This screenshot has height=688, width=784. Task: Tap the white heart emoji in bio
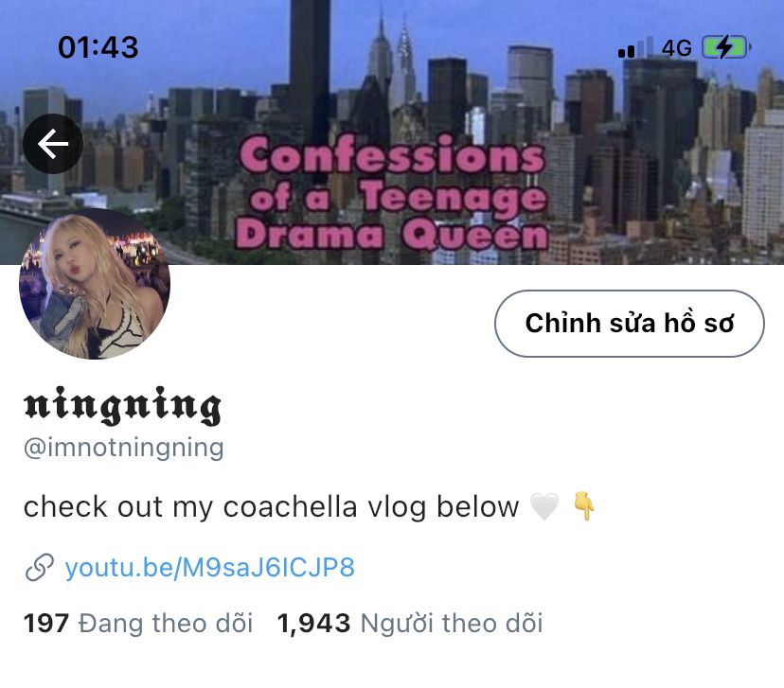(544, 506)
